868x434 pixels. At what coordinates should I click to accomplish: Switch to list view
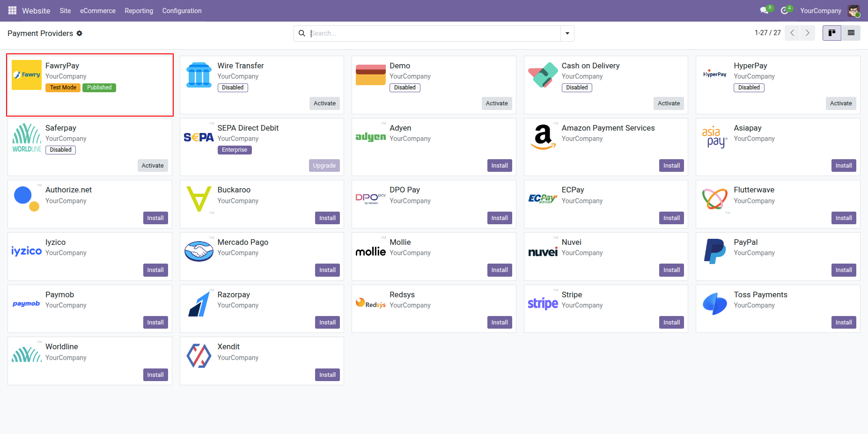(x=851, y=33)
